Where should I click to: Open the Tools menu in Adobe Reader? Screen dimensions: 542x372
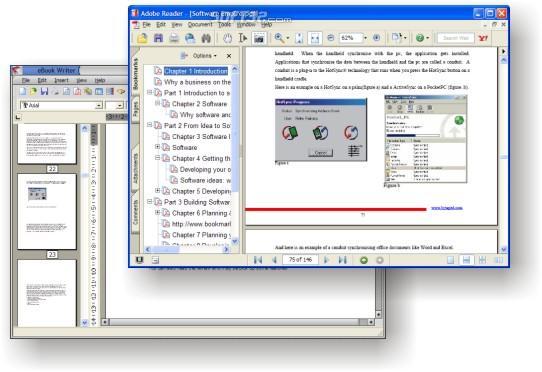tap(224, 25)
